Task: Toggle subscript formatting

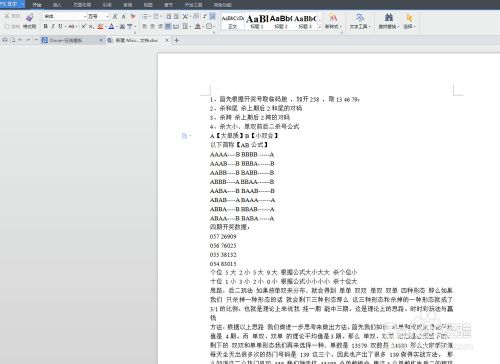Action: [91, 26]
